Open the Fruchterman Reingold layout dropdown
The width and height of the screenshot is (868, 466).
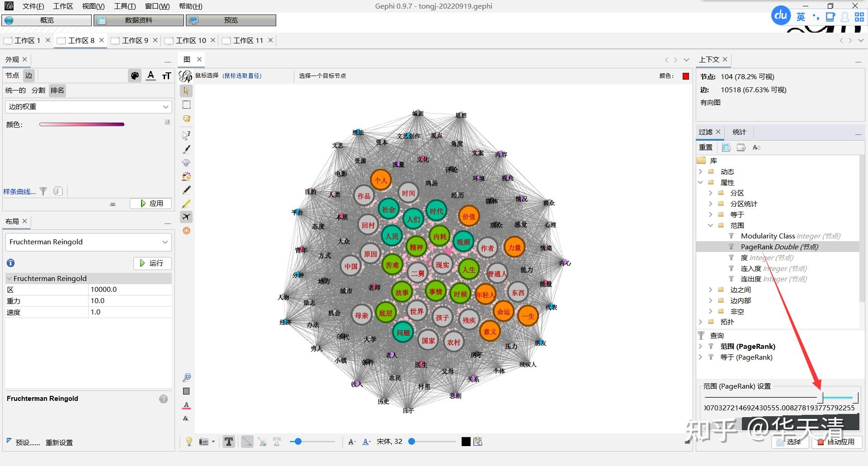tap(88, 242)
